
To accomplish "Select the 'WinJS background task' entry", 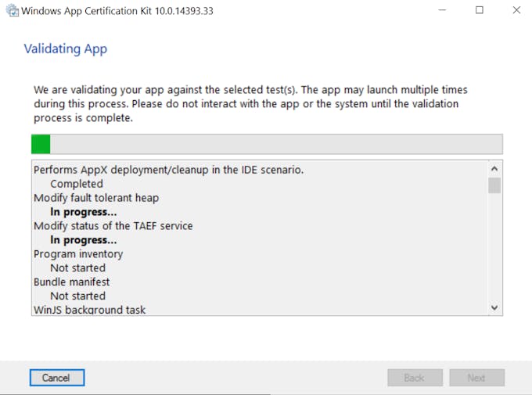I will [x=89, y=310].
